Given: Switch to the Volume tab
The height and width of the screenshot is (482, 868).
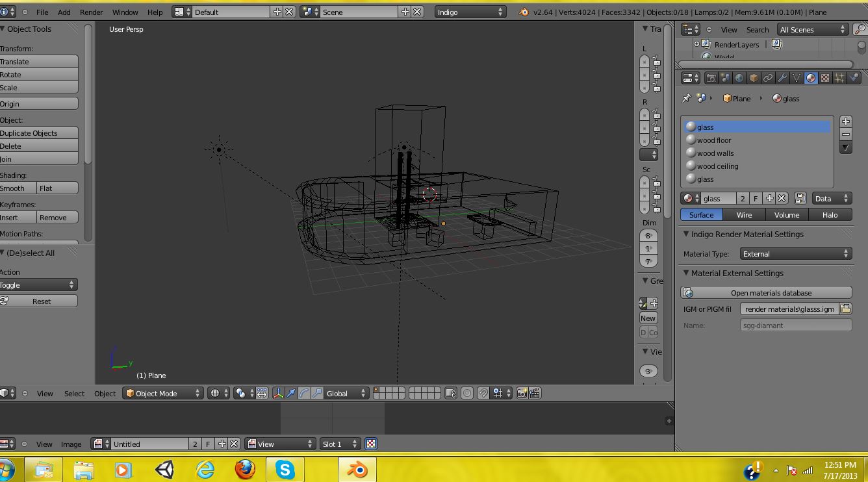Looking at the screenshot, I should click(x=786, y=214).
